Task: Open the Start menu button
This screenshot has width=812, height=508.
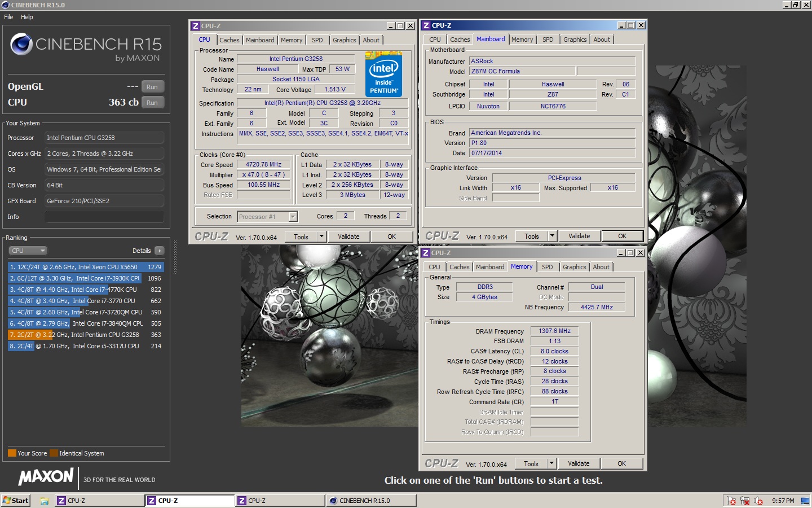Action: coord(16,501)
